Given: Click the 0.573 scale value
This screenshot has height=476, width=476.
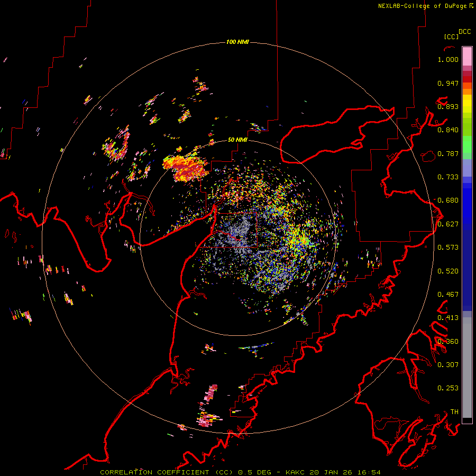Looking at the screenshot, I should pyautogui.click(x=448, y=248).
